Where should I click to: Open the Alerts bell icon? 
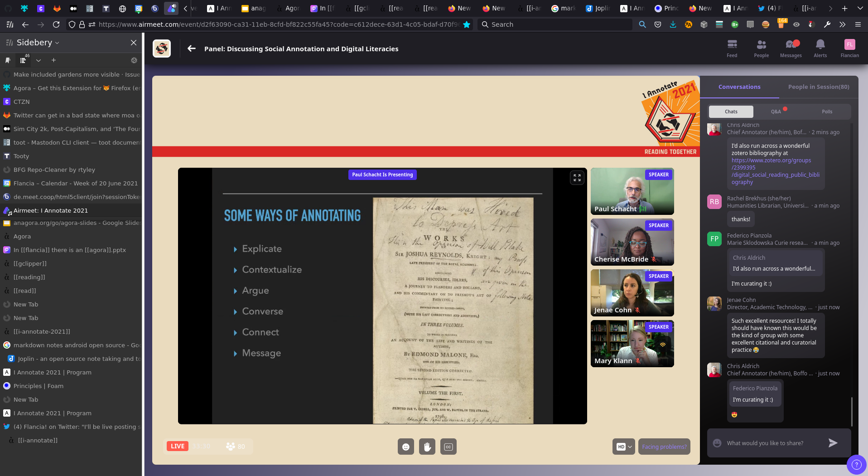click(820, 49)
